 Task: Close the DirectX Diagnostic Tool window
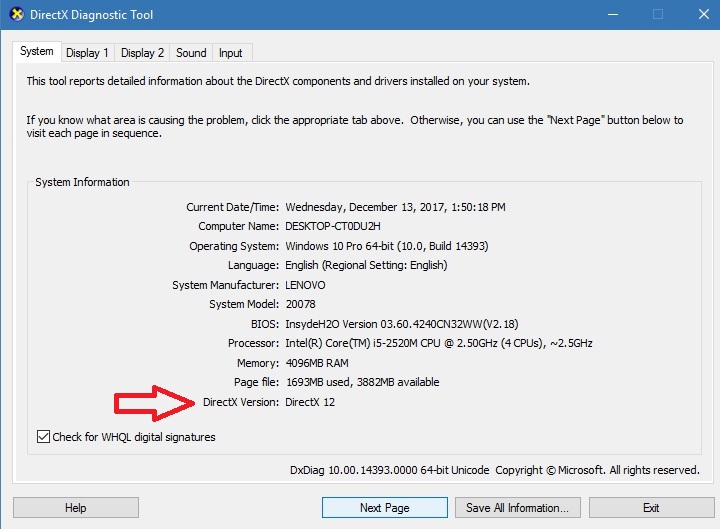coord(704,14)
